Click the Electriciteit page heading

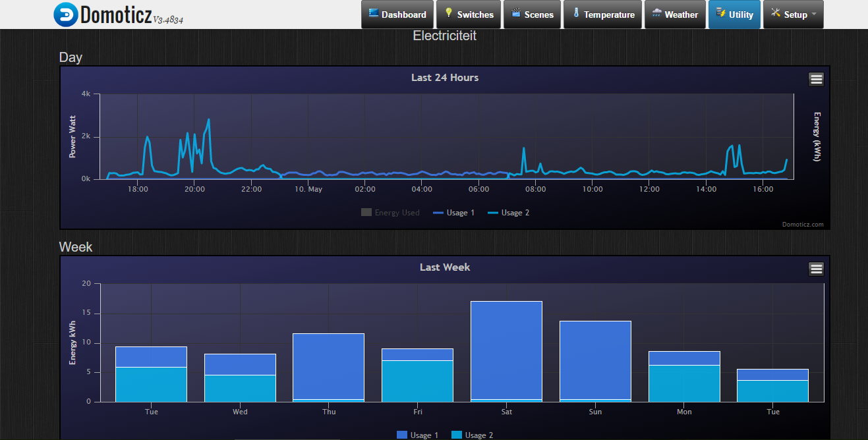point(445,36)
